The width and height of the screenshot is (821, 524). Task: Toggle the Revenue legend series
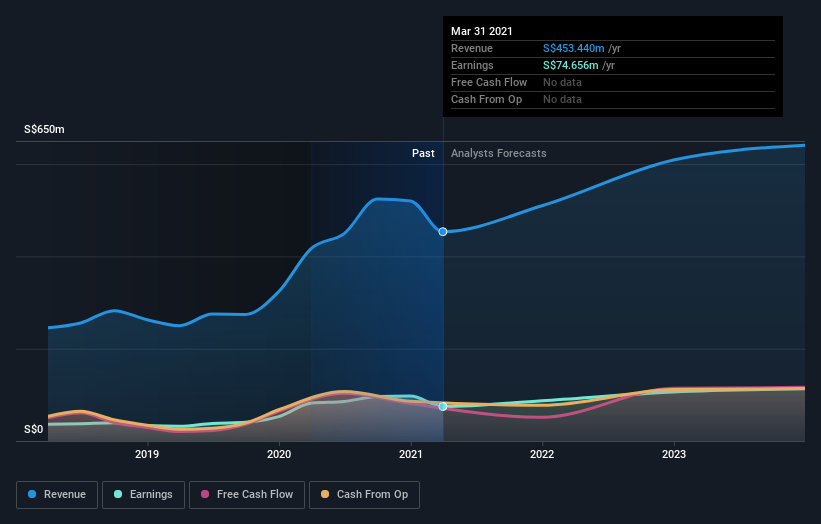[57, 495]
